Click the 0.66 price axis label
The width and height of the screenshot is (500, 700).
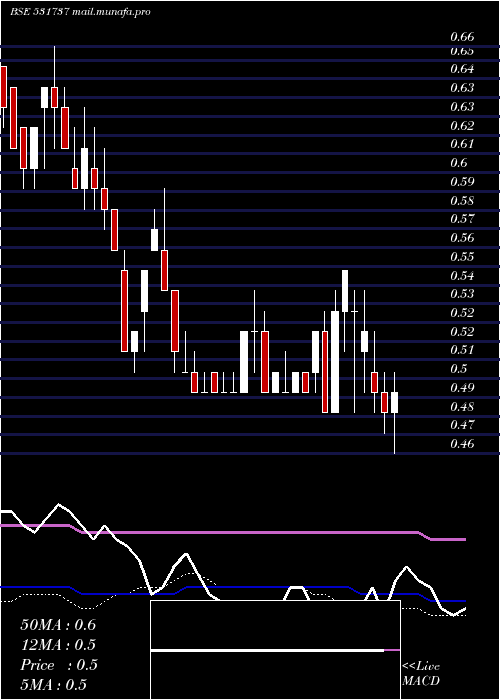pos(462,37)
